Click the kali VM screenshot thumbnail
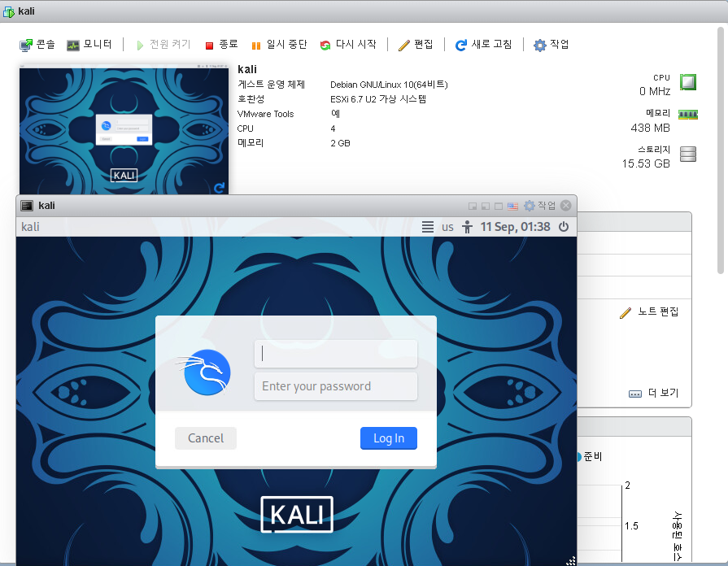This screenshot has width=728, height=566. [124, 130]
